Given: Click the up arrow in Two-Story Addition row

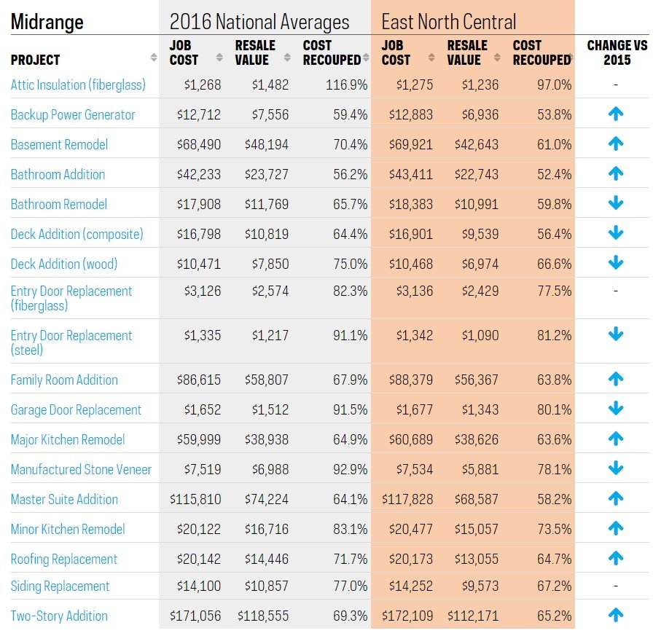Looking at the screenshot, I should [x=616, y=616].
